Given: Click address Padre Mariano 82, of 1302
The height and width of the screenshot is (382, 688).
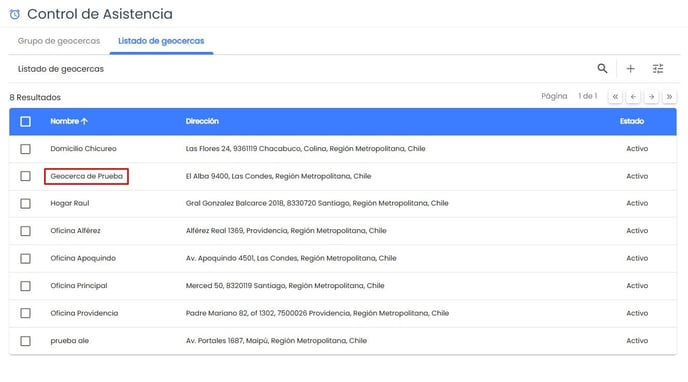Looking at the screenshot, I should [x=317, y=313].
